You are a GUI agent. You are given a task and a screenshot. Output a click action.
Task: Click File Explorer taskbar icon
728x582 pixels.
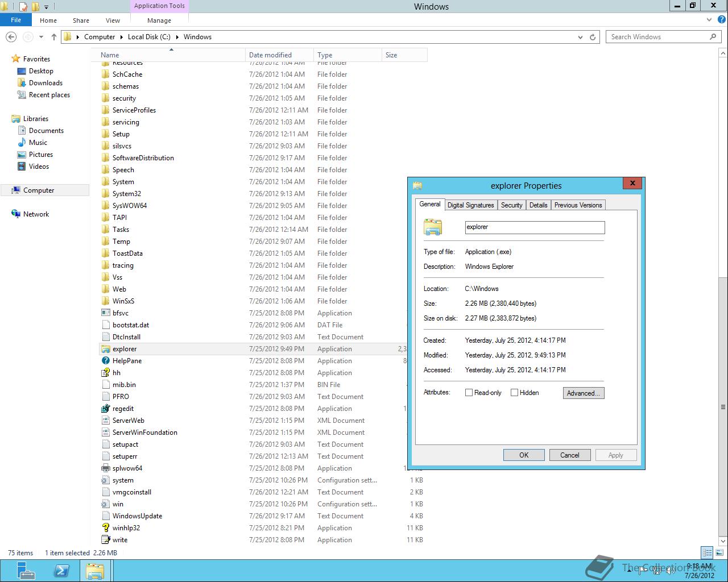coord(95,571)
